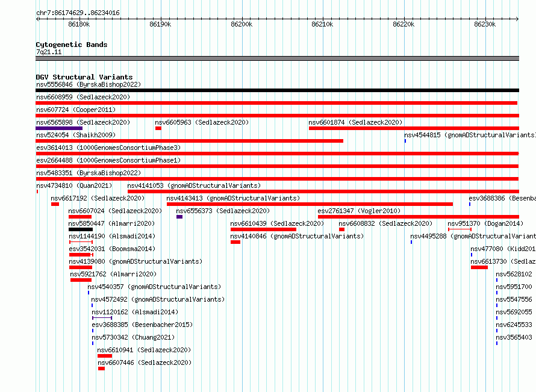Select the 7q21.11 band label
The height and width of the screenshot is (392, 536).
(x=49, y=52)
